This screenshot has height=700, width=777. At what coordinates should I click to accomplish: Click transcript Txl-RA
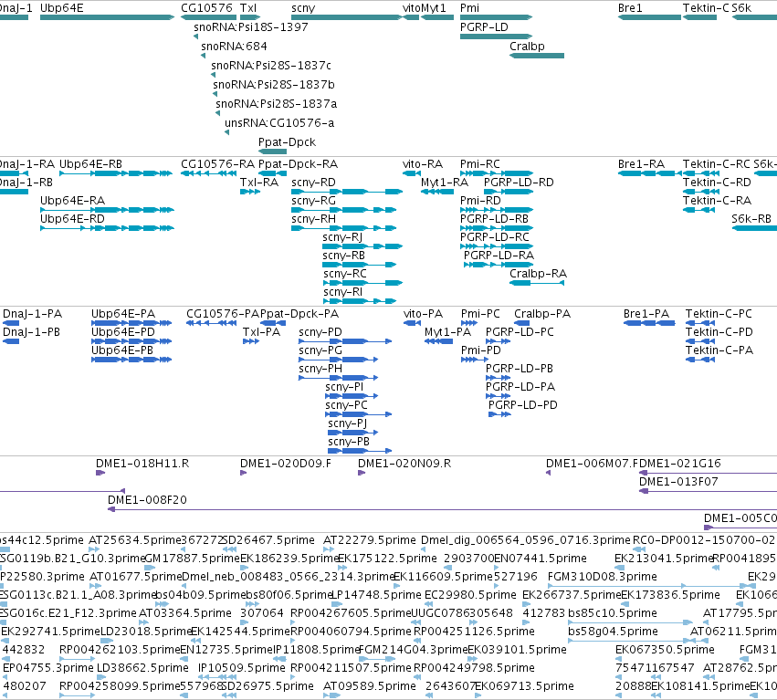250,192
